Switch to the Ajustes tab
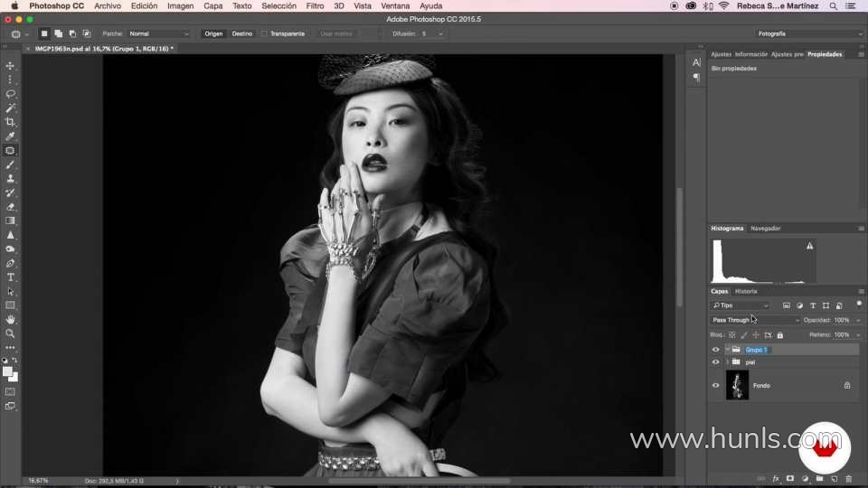 click(x=721, y=54)
